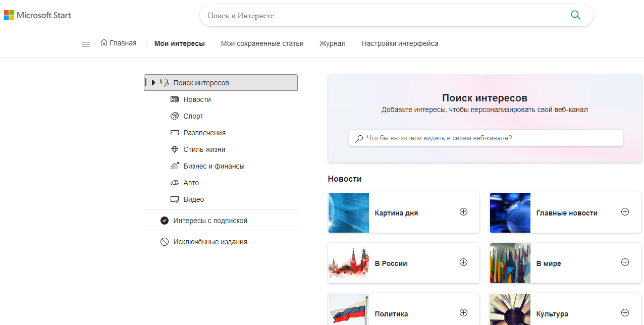Click the Microsoft Start logo

click(38, 15)
